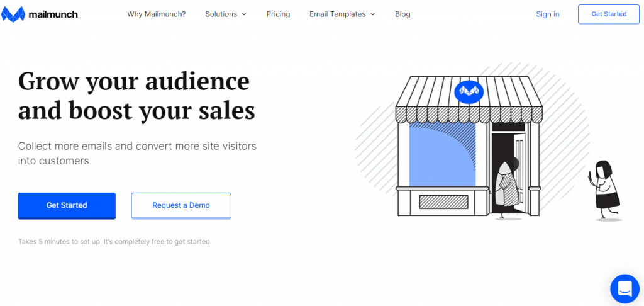Visit the Blog page
Image resolution: width=644 pixels, height=306 pixels.
pos(402,14)
